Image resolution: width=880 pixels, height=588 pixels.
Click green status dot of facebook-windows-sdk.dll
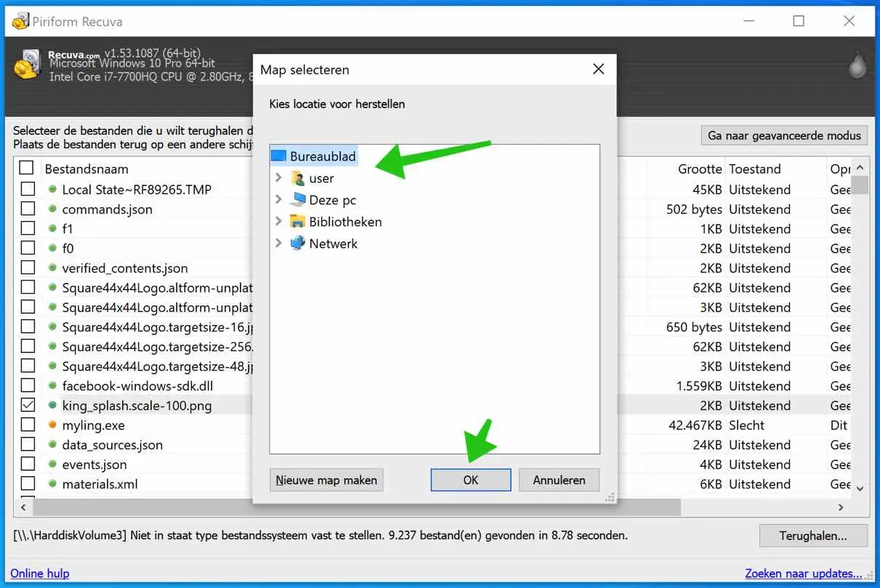pyautogui.click(x=52, y=386)
